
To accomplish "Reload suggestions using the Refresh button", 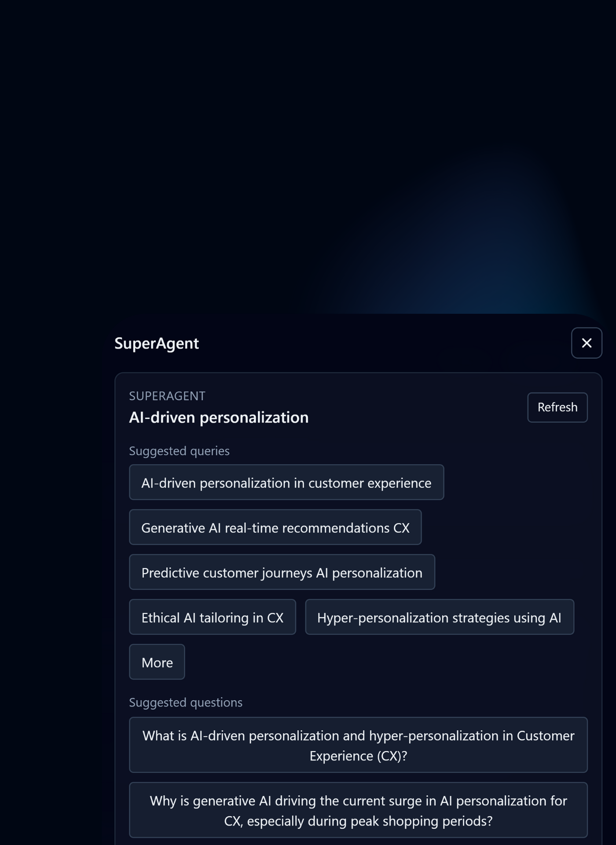I will coord(557,407).
